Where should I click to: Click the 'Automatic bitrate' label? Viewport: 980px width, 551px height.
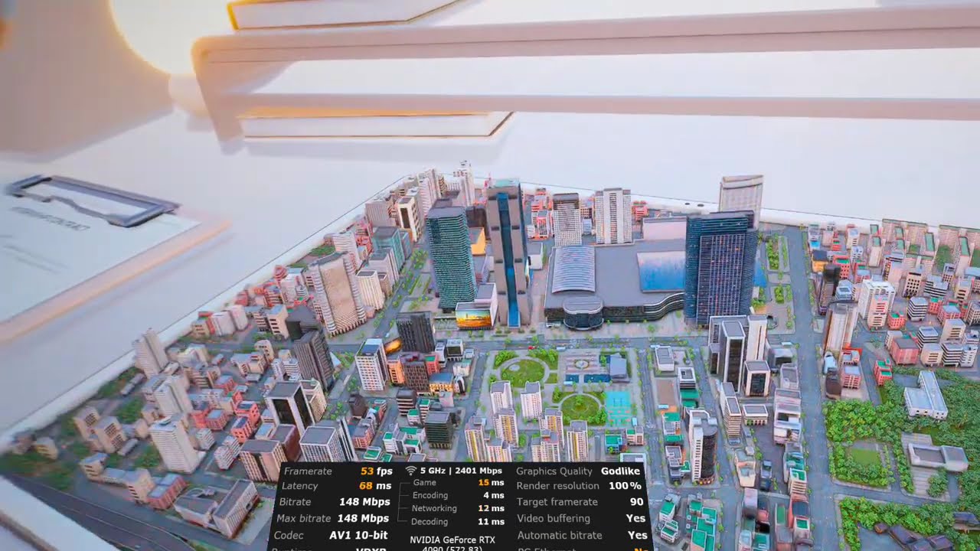(560, 536)
